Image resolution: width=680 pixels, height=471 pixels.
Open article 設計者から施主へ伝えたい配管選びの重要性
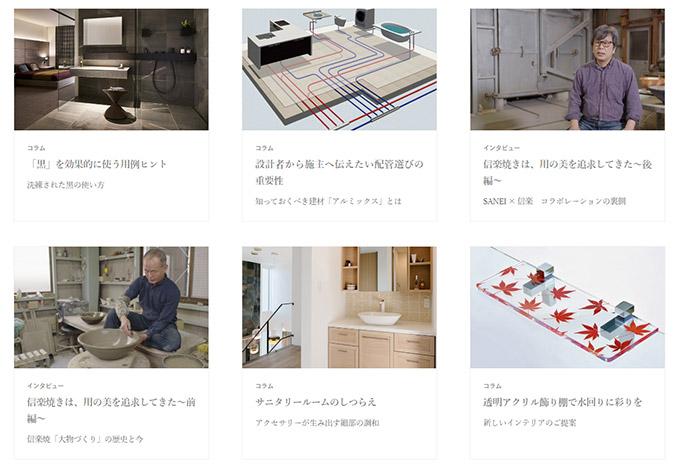(x=339, y=172)
